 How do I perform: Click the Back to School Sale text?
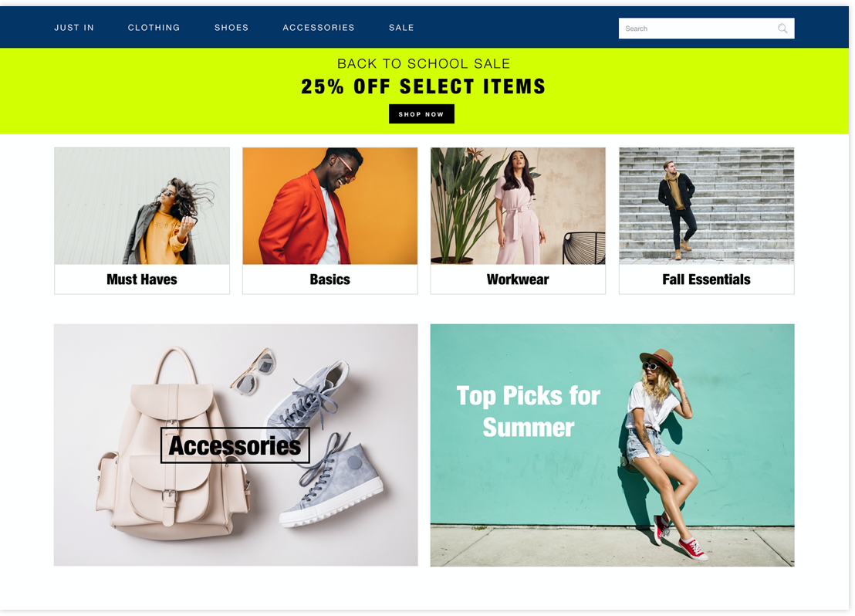pyautogui.click(x=424, y=64)
